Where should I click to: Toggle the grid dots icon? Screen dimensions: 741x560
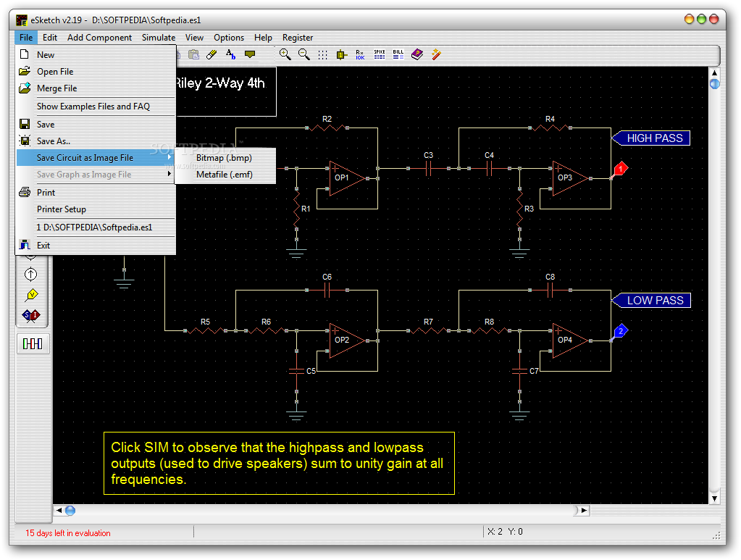pyautogui.click(x=323, y=55)
